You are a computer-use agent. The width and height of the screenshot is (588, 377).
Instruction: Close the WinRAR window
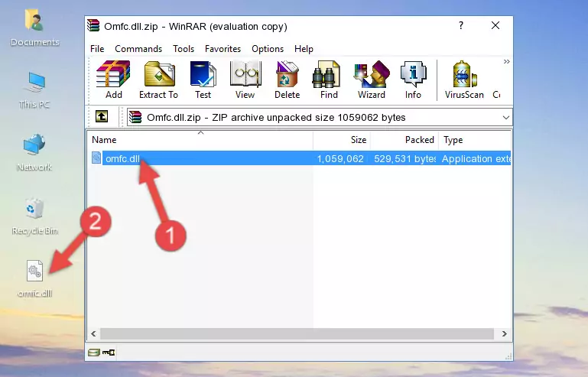495,25
